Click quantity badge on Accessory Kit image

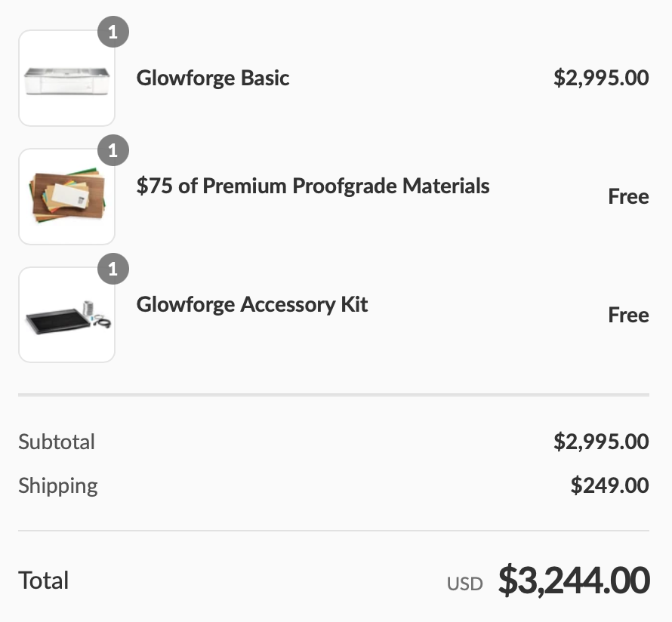click(113, 269)
